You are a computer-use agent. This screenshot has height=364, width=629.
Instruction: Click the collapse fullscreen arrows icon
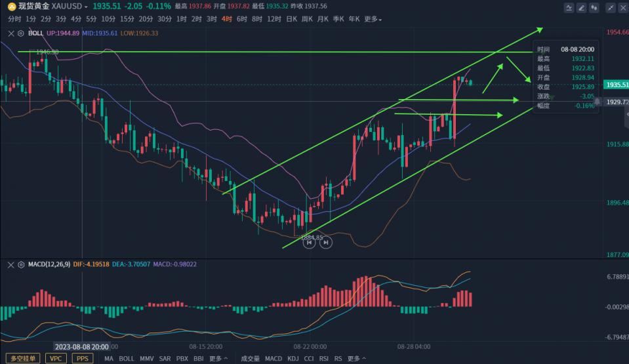[612, 8]
